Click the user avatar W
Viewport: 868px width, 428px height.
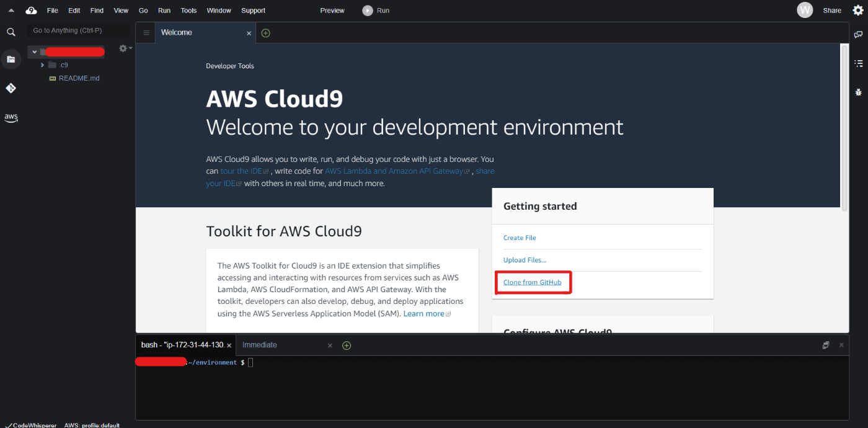pos(805,10)
